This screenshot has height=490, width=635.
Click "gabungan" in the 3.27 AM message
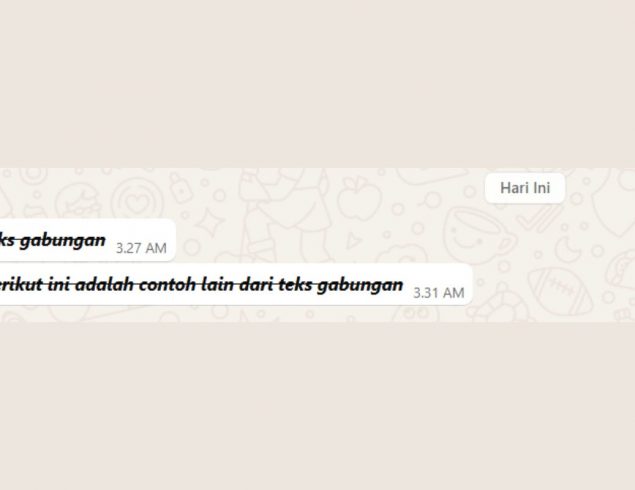click(63, 241)
